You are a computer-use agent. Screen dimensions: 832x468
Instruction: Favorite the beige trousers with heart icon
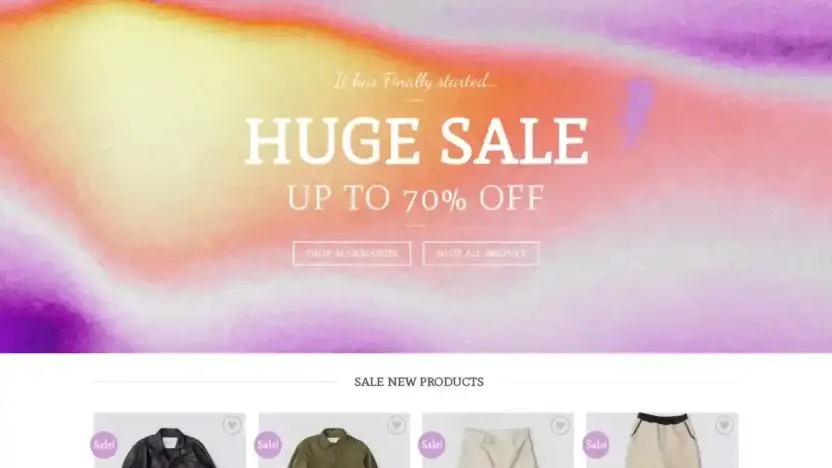(x=560, y=425)
